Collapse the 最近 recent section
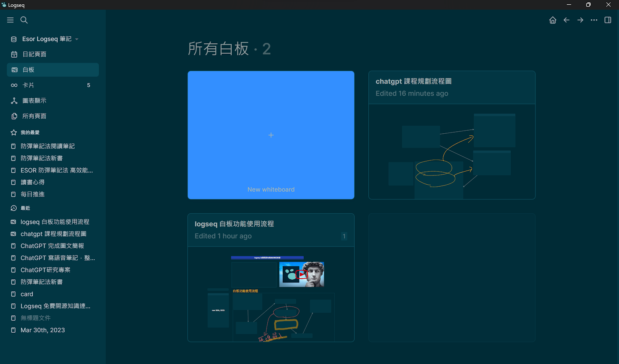This screenshot has height=364, width=619. point(26,208)
